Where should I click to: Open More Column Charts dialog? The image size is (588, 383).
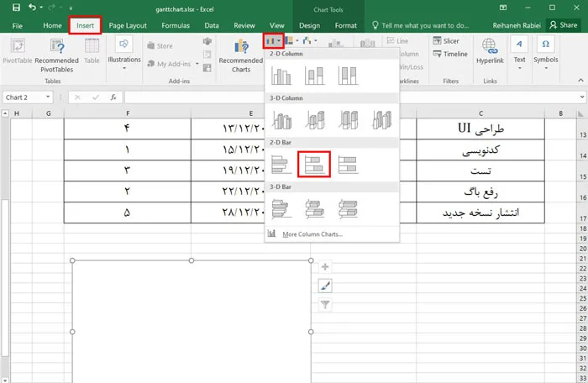[x=312, y=234]
